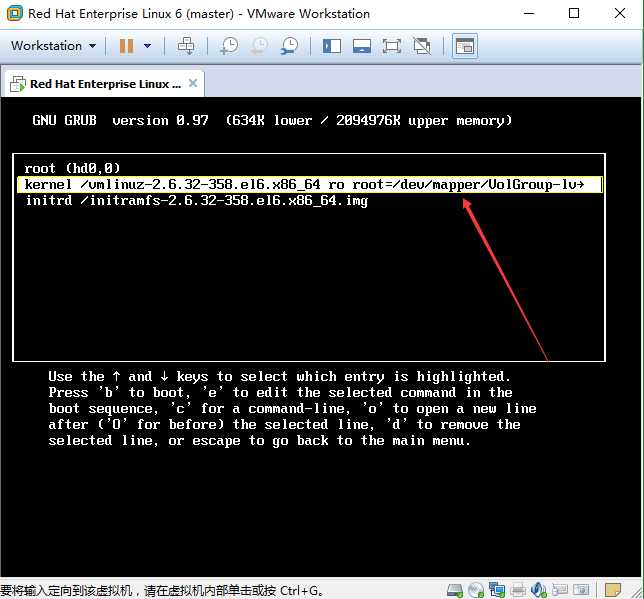Click the Send Ctrl+Alt+Del icon
Screen dimensions: 644x599
pos(186,46)
